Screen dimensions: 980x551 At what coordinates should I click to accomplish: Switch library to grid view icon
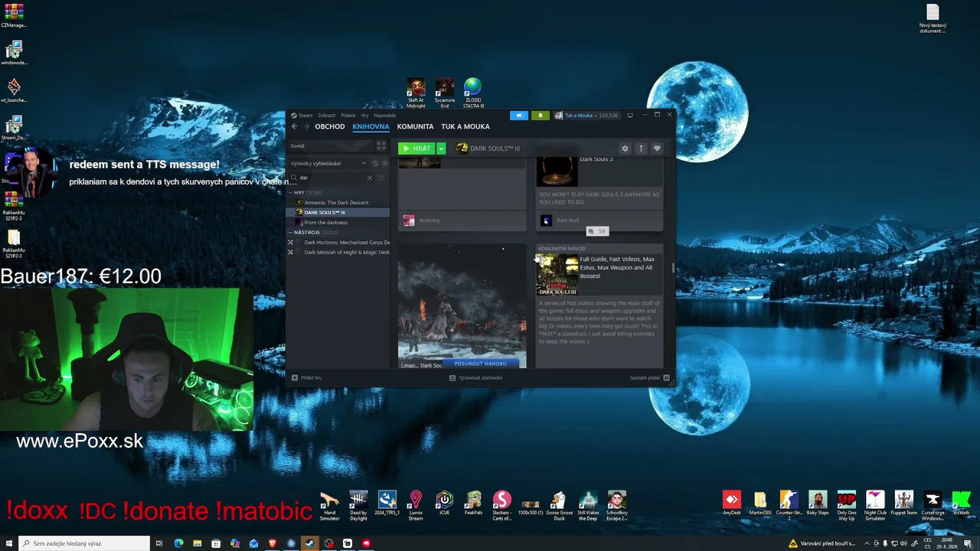click(x=381, y=145)
